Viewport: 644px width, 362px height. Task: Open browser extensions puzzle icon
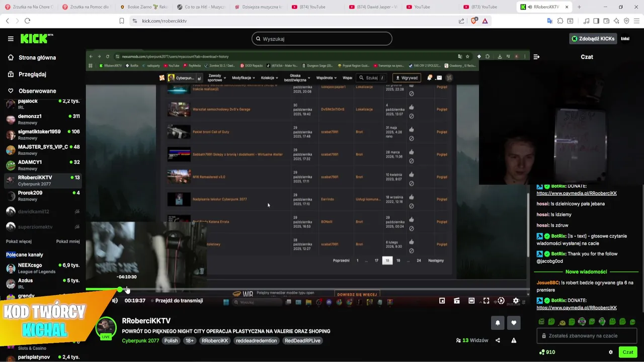click(560, 21)
